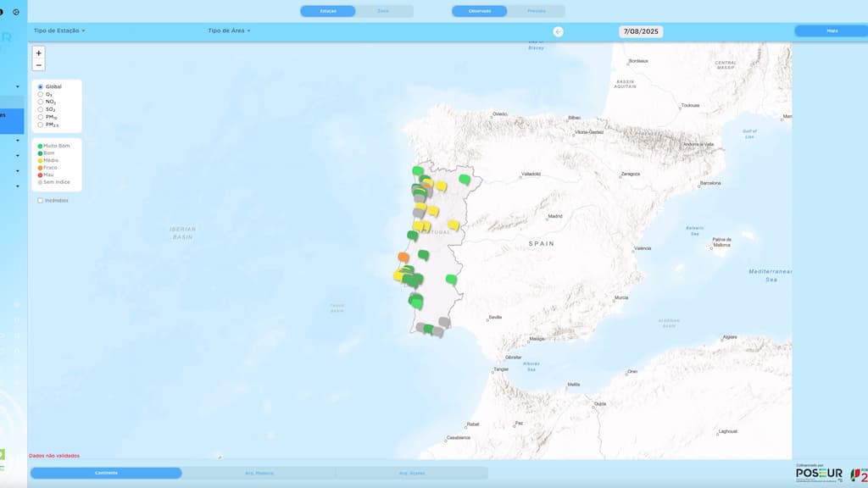Expand the first sidebar menu chevron
This screenshot has width=868, height=488.
17,86
